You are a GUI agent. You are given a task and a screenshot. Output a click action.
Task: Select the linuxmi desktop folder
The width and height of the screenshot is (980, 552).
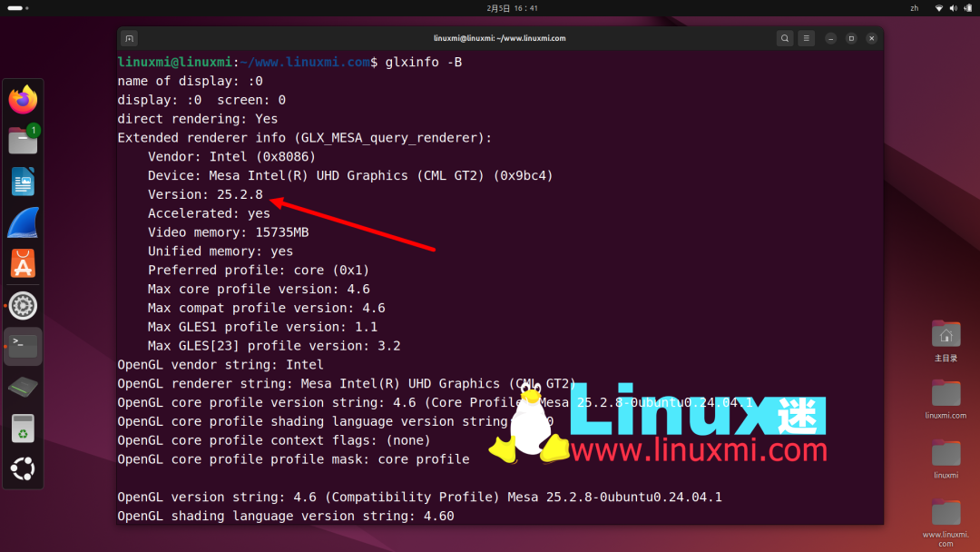pos(946,459)
